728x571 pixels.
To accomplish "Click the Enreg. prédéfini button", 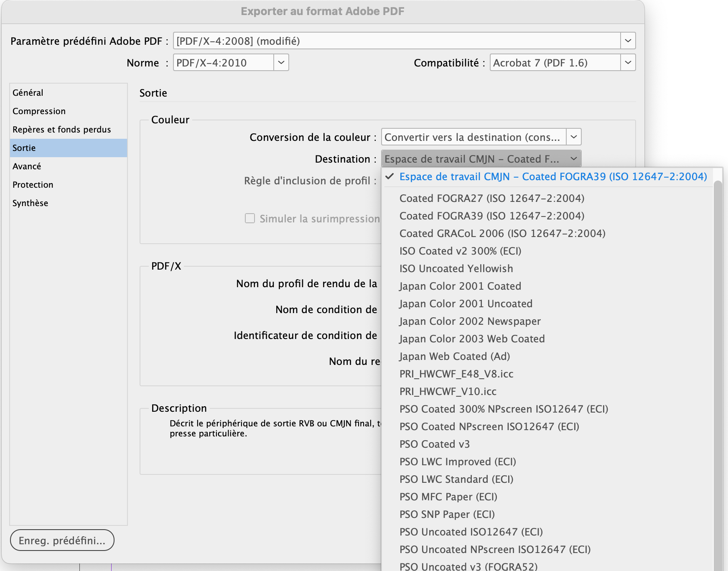I will [62, 540].
